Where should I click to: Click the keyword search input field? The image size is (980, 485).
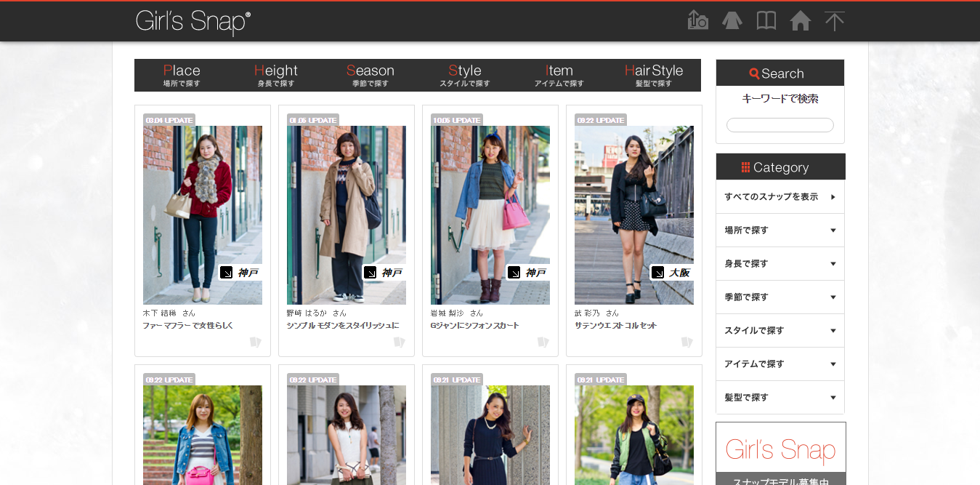click(780, 125)
